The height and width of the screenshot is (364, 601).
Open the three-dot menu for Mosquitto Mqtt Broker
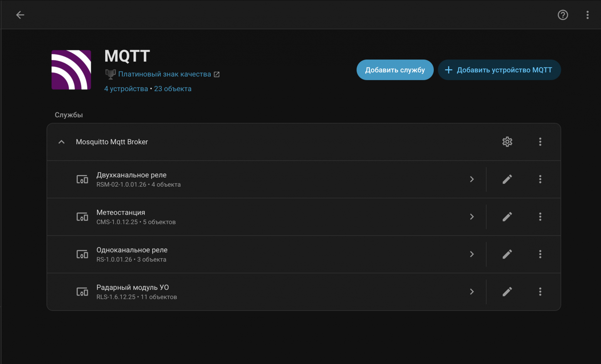[x=540, y=142]
